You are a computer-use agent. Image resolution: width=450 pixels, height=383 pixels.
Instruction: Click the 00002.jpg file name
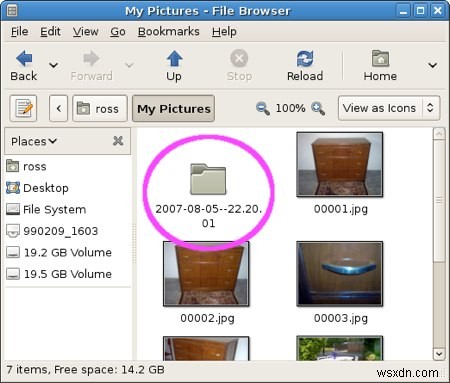click(207, 318)
